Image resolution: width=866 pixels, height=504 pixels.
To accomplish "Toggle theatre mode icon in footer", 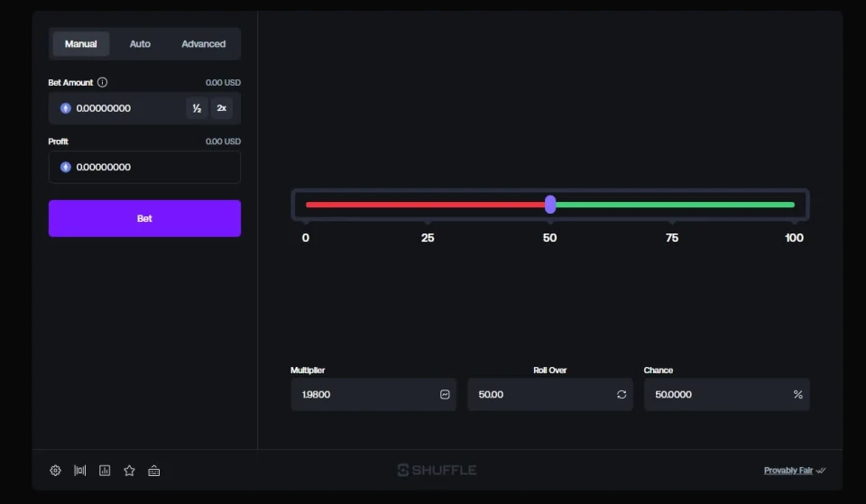I will tap(80, 471).
